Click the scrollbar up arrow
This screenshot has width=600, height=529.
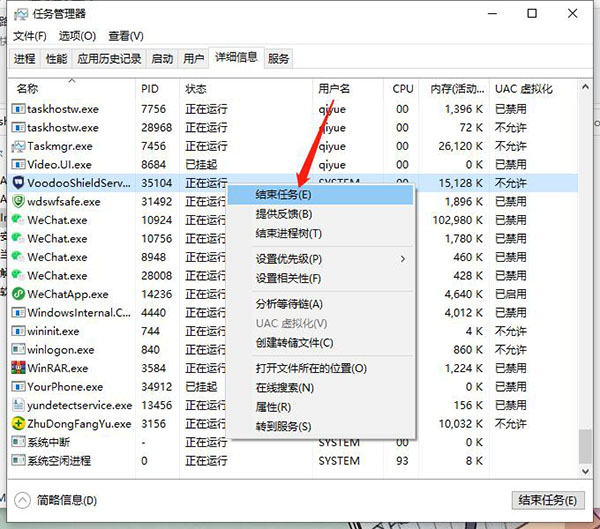[585, 87]
